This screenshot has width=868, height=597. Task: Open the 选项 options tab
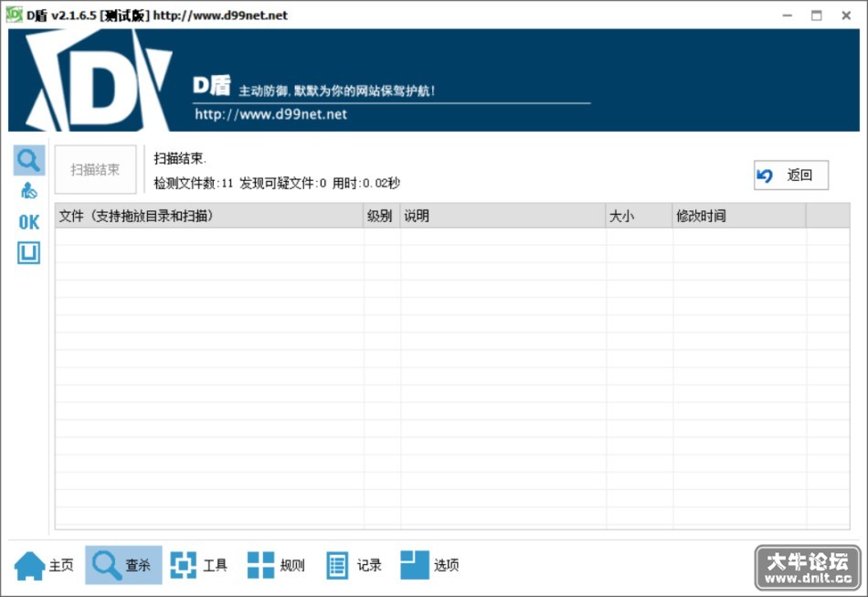point(429,565)
